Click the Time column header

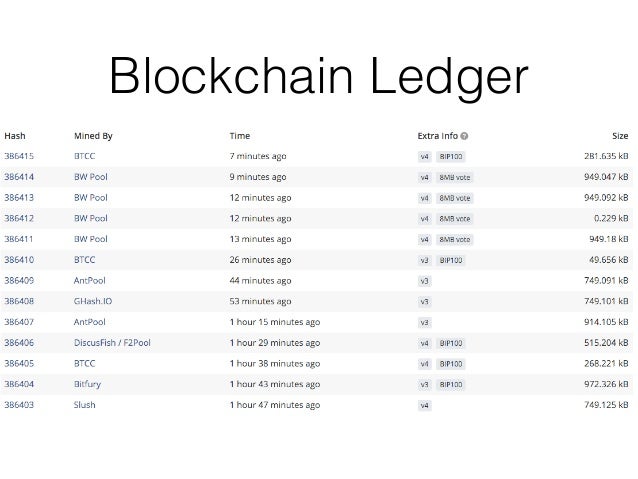click(240, 136)
